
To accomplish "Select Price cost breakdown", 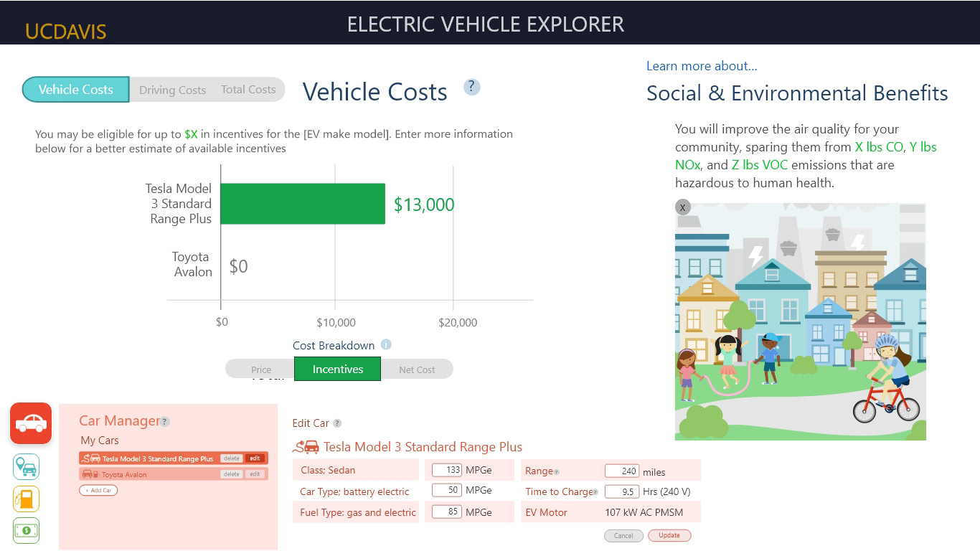I will 261,369.
